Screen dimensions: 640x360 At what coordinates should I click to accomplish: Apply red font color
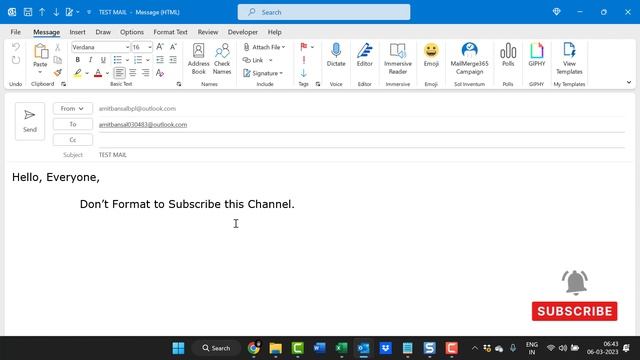click(x=98, y=73)
